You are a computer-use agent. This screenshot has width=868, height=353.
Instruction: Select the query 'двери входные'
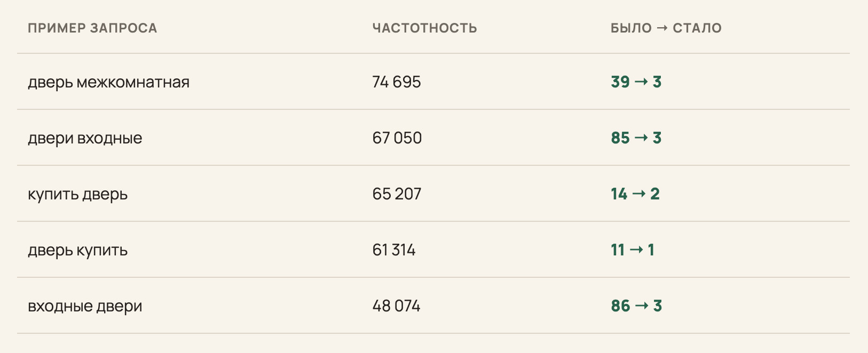pos(85,139)
